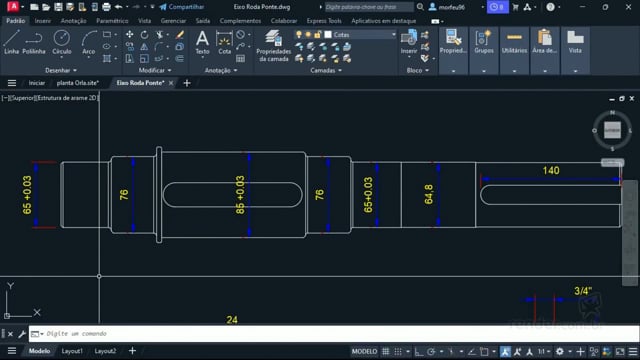Image resolution: width=640 pixels, height=360 pixels.
Task: Open annotation scale 1:1 dropdown
Action: pyautogui.click(x=544, y=351)
